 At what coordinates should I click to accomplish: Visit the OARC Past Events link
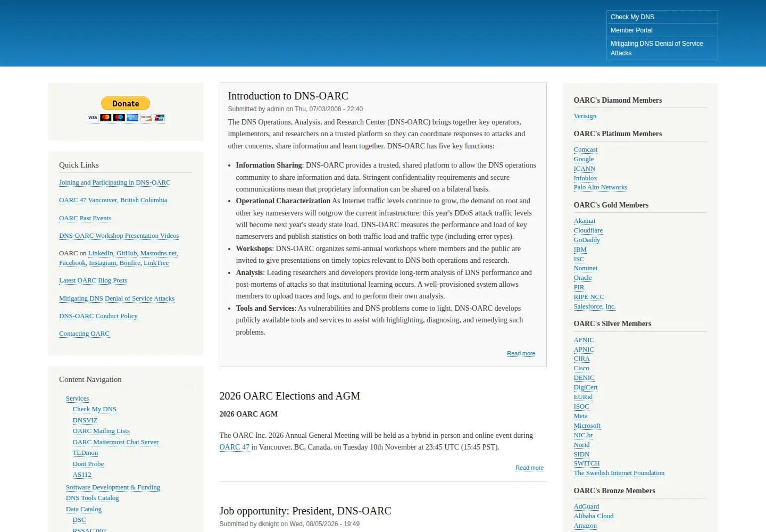pyautogui.click(x=85, y=218)
